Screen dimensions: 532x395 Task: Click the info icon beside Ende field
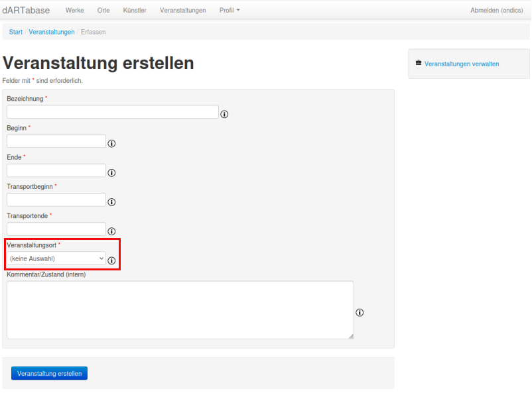[x=111, y=172]
